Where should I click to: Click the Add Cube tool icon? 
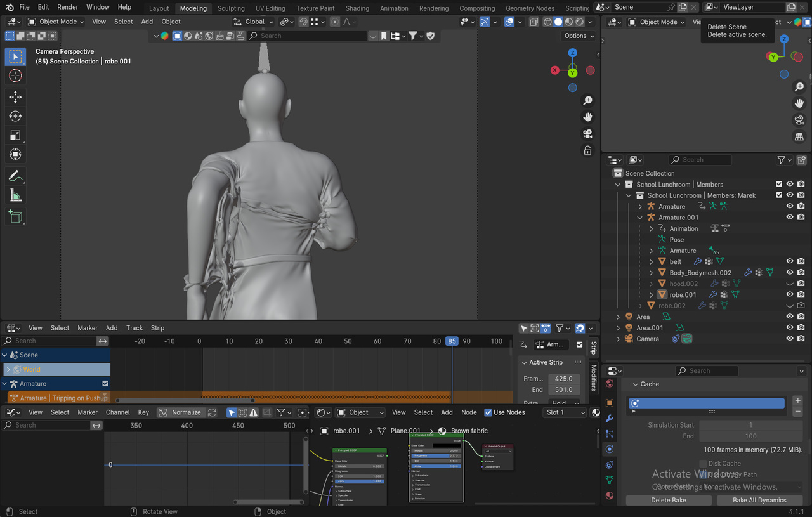16,217
